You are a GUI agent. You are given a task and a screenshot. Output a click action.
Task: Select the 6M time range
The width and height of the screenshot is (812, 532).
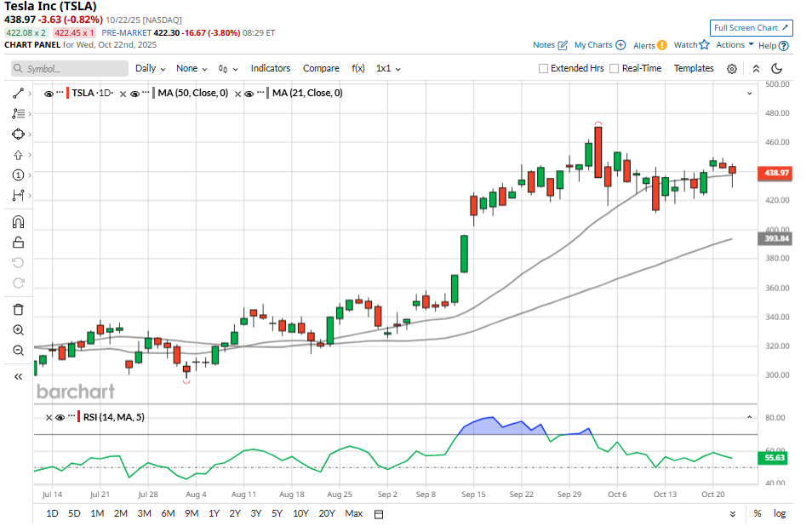tap(168, 513)
